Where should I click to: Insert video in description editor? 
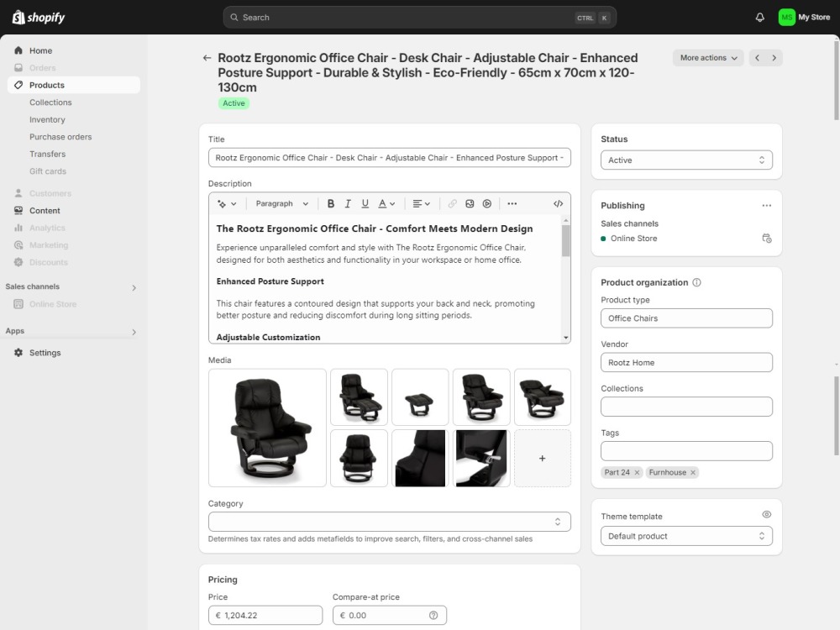487,203
